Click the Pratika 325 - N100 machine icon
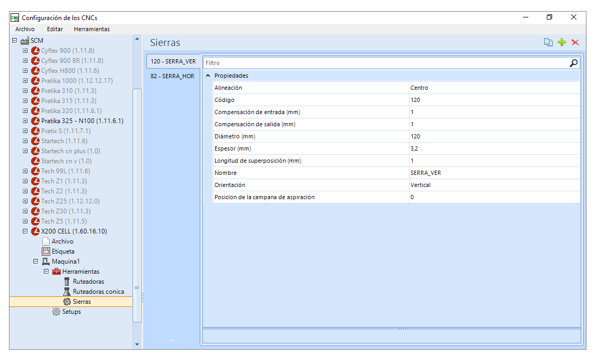This screenshot has height=364, width=606. [x=35, y=121]
